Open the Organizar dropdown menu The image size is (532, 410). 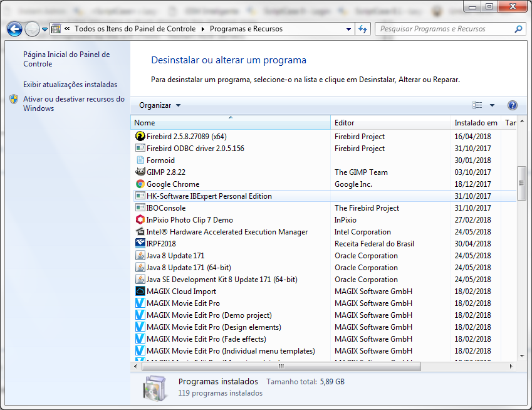click(160, 105)
